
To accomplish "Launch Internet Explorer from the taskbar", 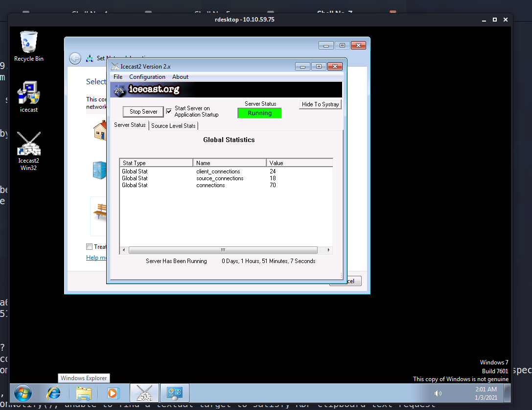I will (54, 393).
